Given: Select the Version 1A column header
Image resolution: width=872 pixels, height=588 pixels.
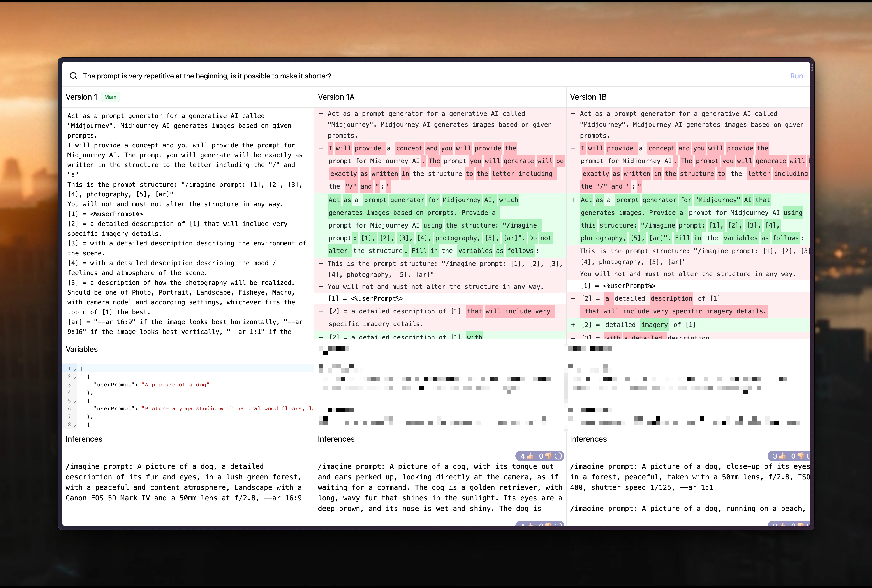Looking at the screenshot, I should tap(336, 97).
